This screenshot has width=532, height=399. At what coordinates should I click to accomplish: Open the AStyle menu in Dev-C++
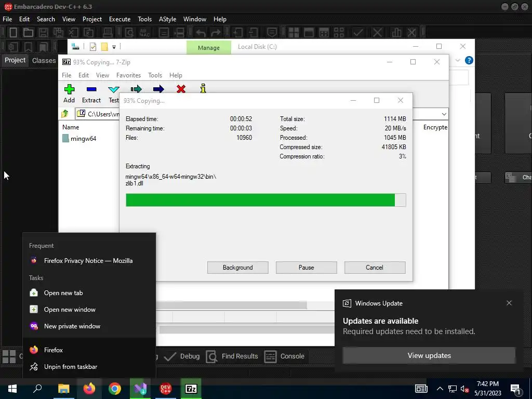167,19
